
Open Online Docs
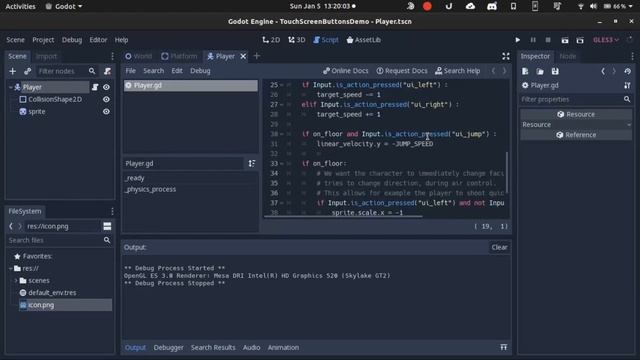[345, 71]
